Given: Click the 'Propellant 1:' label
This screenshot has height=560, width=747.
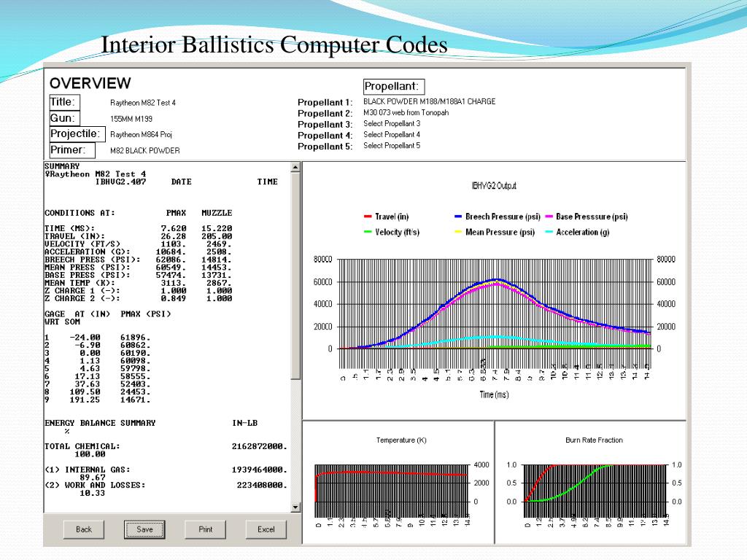Looking at the screenshot, I should point(325,102).
